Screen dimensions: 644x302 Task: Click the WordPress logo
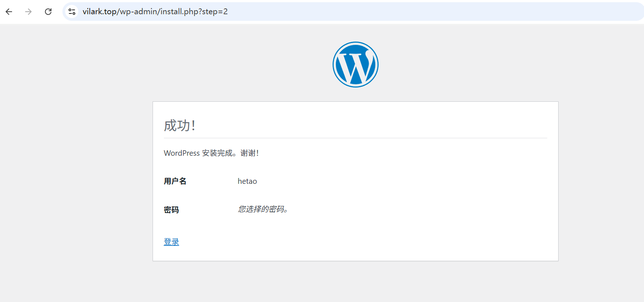coord(355,65)
